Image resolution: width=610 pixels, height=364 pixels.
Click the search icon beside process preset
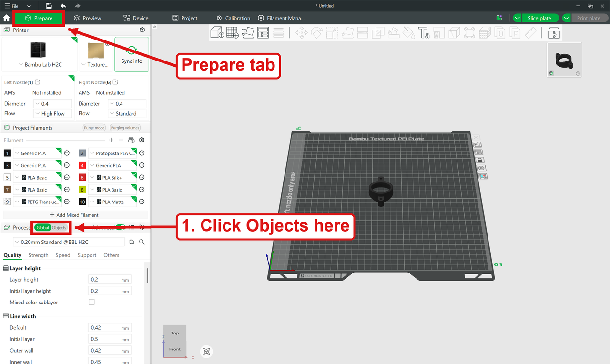tap(142, 242)
